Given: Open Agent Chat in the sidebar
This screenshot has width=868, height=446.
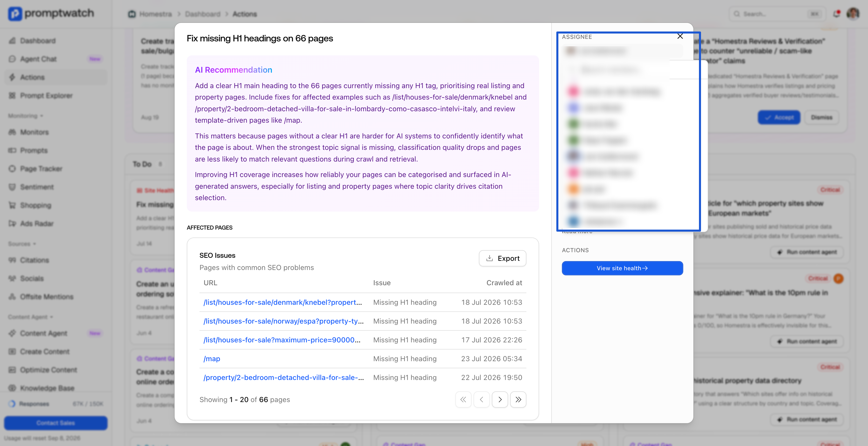Looking at the screenshot, I should tap(56, 59).
